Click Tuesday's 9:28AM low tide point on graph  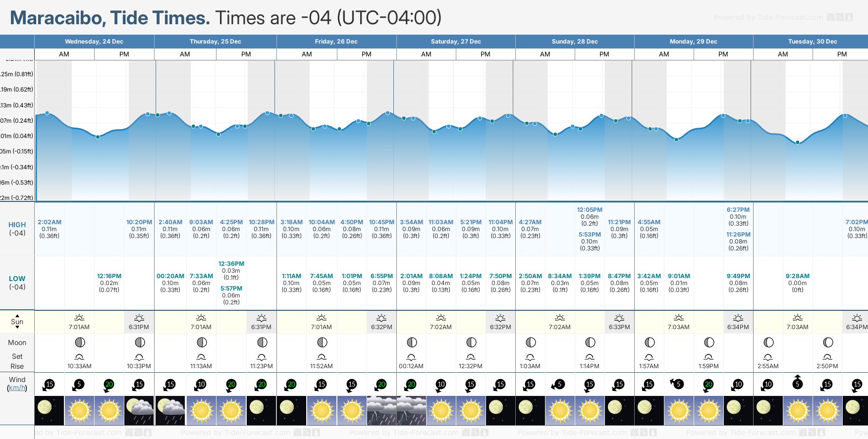pyautogui.click(x=797, y=143)
